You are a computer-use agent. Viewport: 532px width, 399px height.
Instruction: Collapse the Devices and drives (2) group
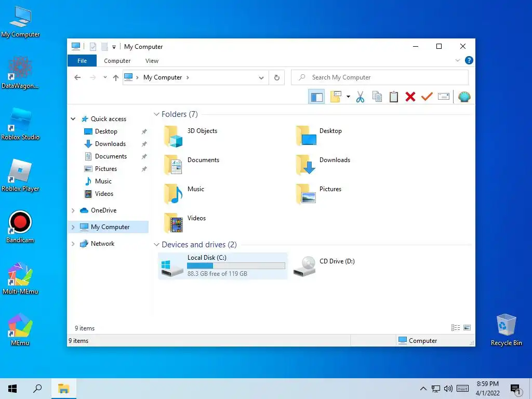click(x=156, y=245)
